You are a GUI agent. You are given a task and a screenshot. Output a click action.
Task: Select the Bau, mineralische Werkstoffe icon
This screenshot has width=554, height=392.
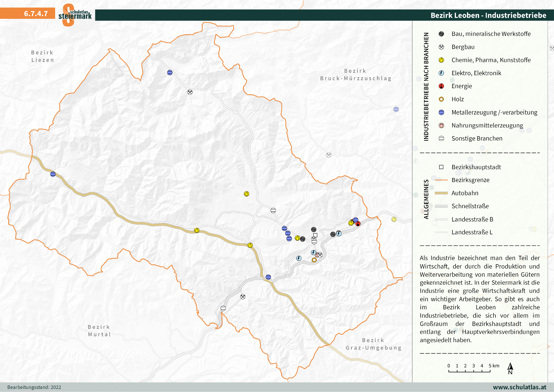(441, 34)
